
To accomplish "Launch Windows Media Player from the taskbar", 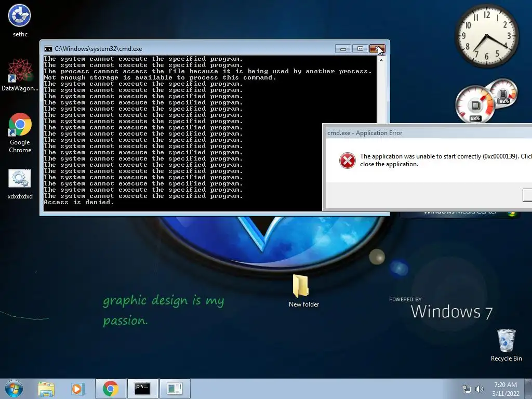I will click(77, 389).
